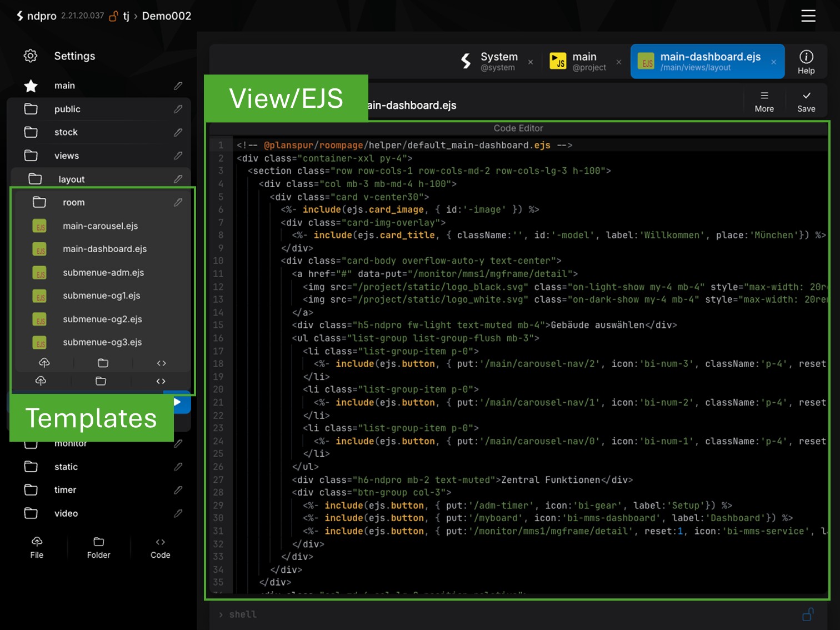Screen dimensions: 840x630
Task: Close the main-dashboard.ejs tab
Action: tap(773, 62)
